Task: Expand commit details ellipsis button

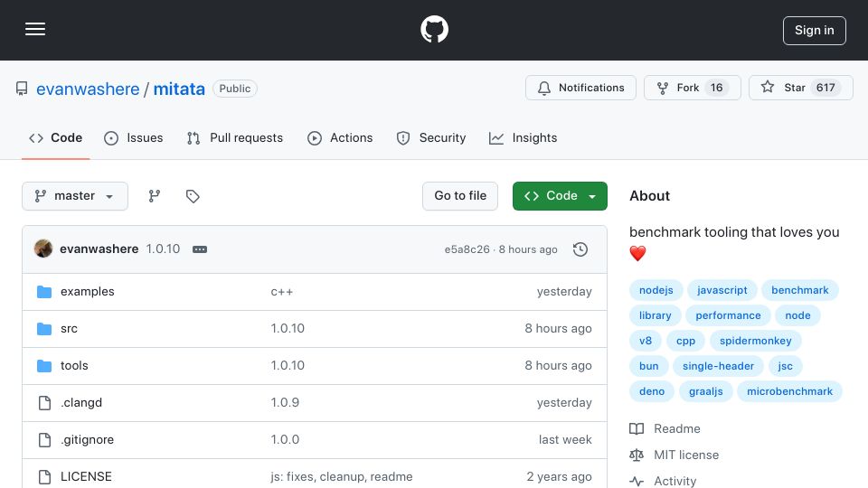Action: tap(200, 249)
